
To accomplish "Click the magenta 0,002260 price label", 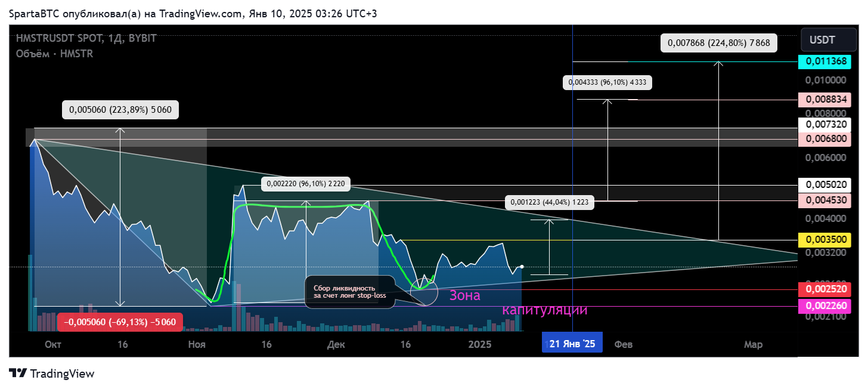I will [x=826, y=305].
